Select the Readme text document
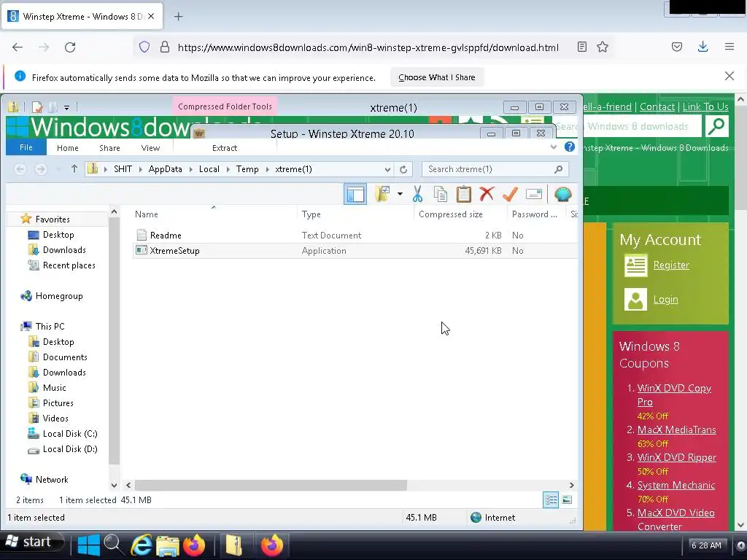The height and width of the screenshot is (560, 747). click(355, 236)
